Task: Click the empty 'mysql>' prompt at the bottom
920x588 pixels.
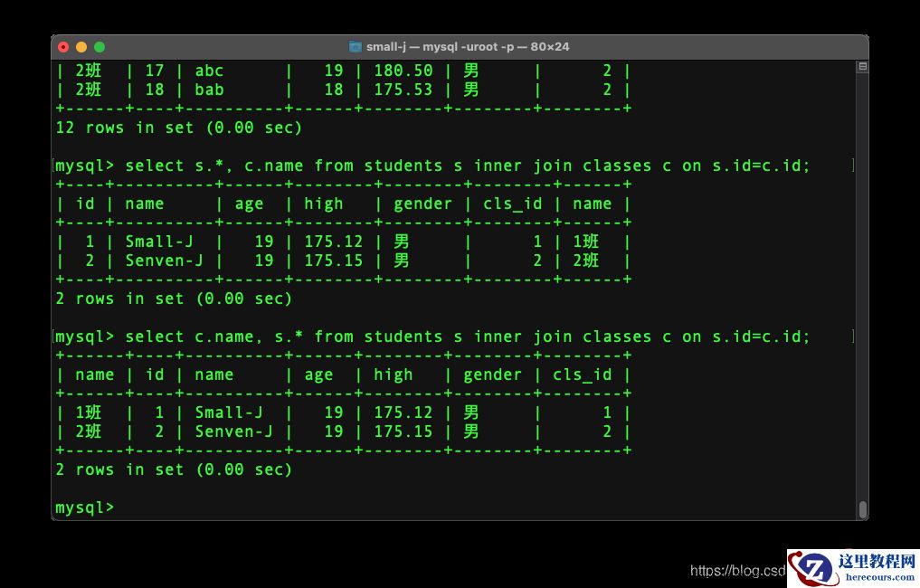Action: (x=84, y=507)
